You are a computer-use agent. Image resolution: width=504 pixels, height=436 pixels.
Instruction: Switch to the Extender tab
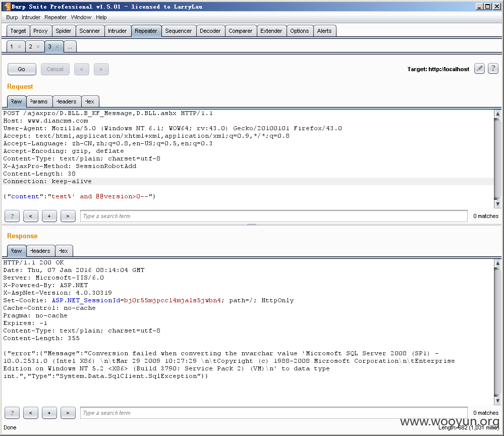pyautogui.click(x=271, y=31)
